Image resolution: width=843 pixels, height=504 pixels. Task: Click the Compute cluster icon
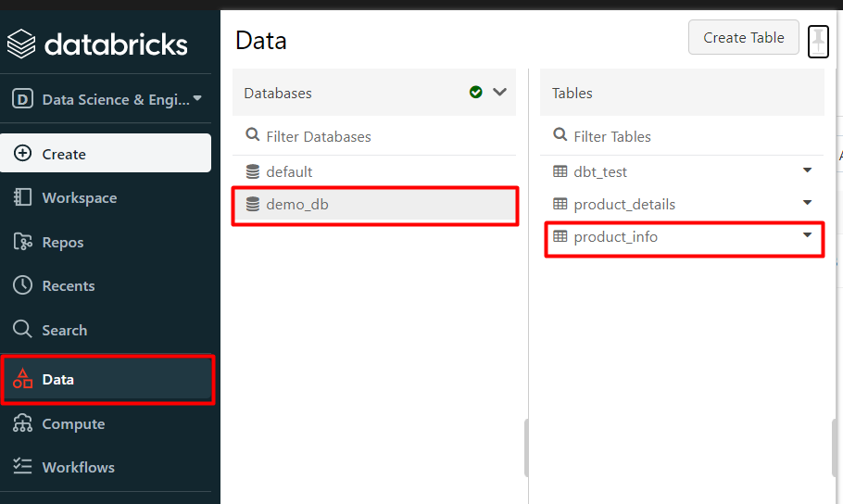point(22,423)
